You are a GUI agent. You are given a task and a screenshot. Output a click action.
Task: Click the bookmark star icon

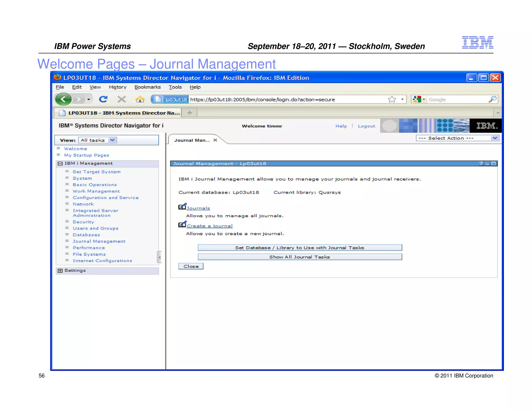392,99
